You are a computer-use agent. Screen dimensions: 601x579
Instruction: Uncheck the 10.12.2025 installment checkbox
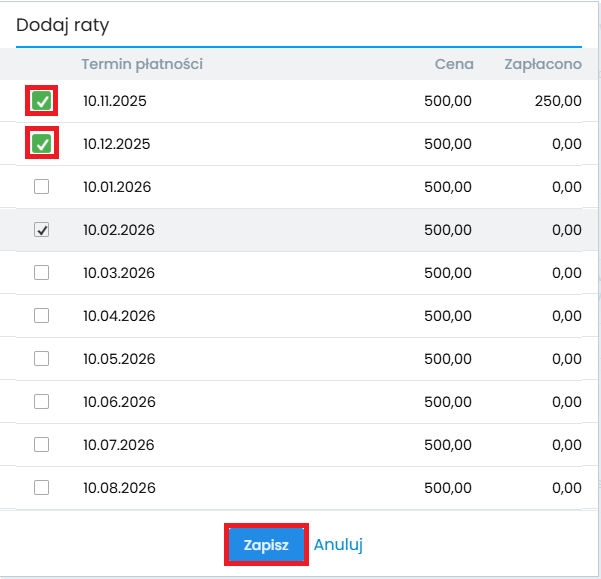[41, 144]
